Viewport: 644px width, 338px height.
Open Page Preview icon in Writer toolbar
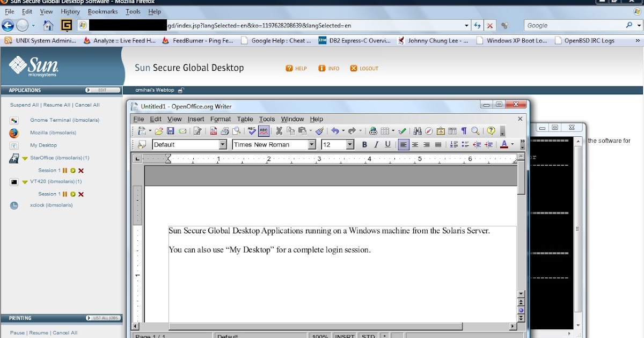pyautogui.click(x=236, y=131)
